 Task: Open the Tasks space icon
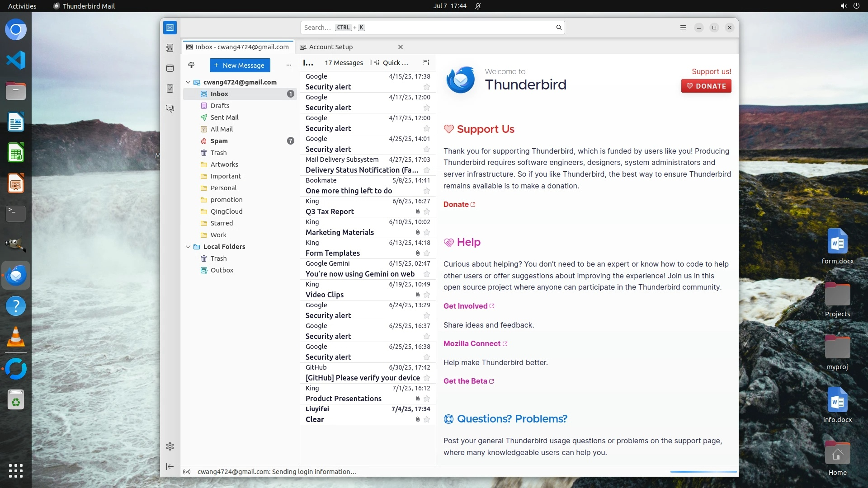pos(170,89)
